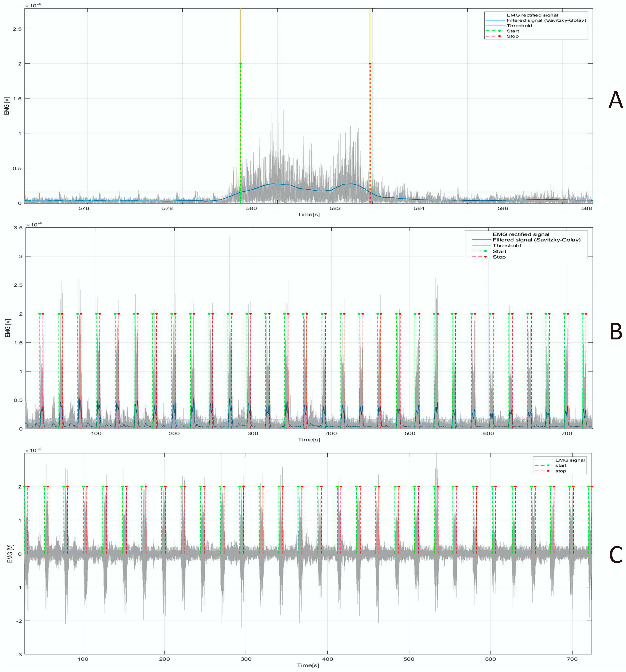Viewport: 626px width, 672px height.
Task: Click the 'Start' legend entry in plot A
Action: click(513, 31)
